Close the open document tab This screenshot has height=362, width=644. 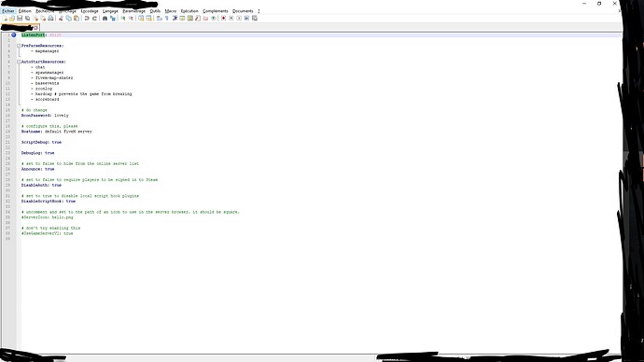(x=35, y=27)
